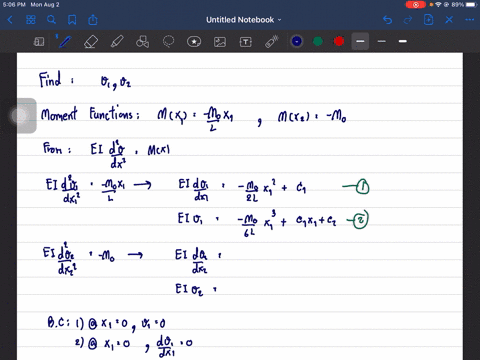Select the Text box tool
480x360 pixels.
[x=246, y=42]
